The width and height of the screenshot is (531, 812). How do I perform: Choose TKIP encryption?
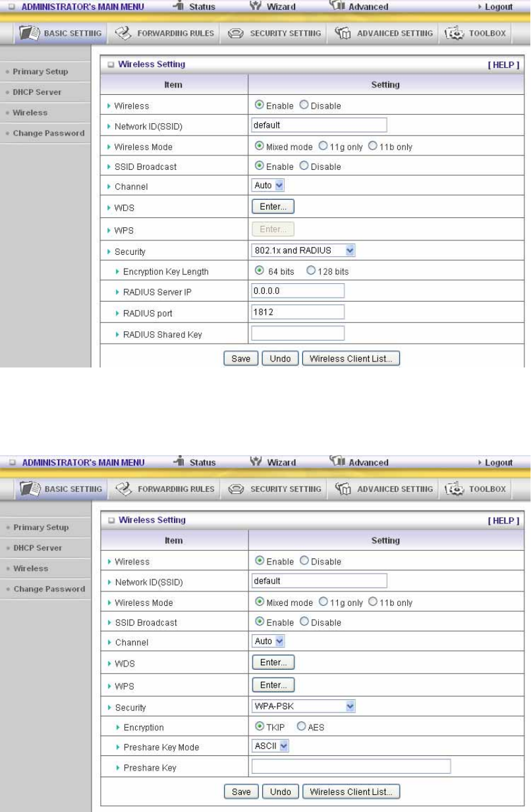(x=259, y=727)
